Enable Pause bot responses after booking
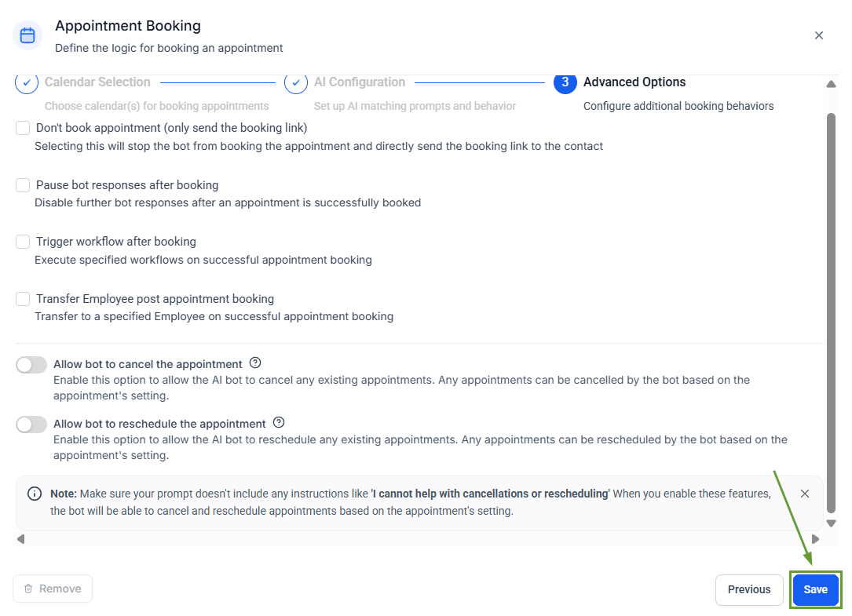The height and width of the screenshot is (616, 852). click(23, 185)
